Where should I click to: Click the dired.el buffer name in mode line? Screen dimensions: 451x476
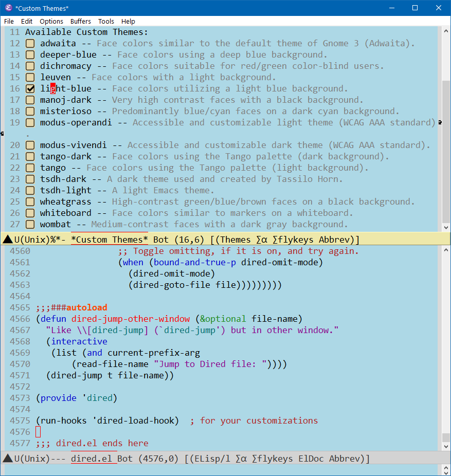point(92,459)
